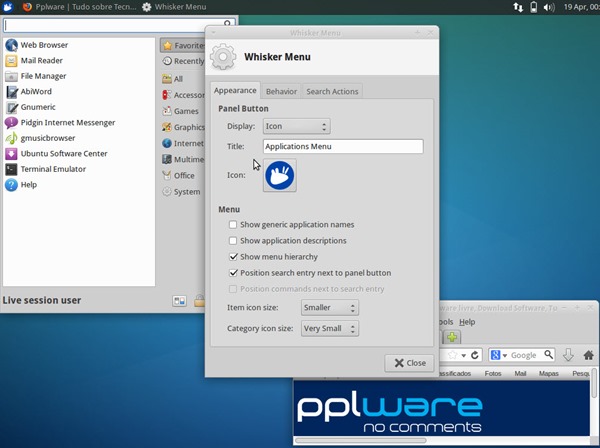Uncheck Show menu hierarchy
Screen dimensions: 600x448
tap(273, 257)
